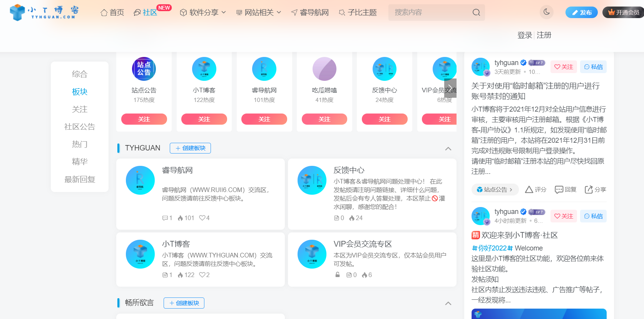Click the 小T博客 site logo

pyautogui.click(x=44, y=12)
